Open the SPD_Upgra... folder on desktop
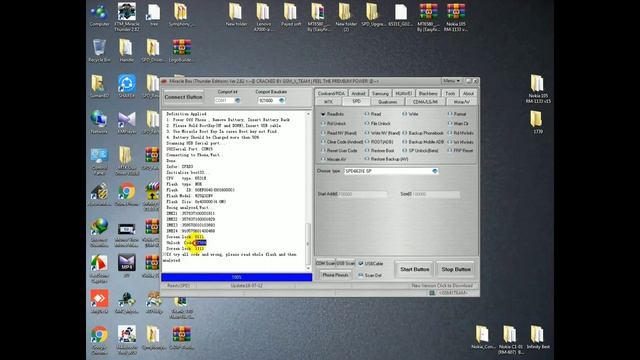The width and height of the screenshot is (640, 360). 373,16
